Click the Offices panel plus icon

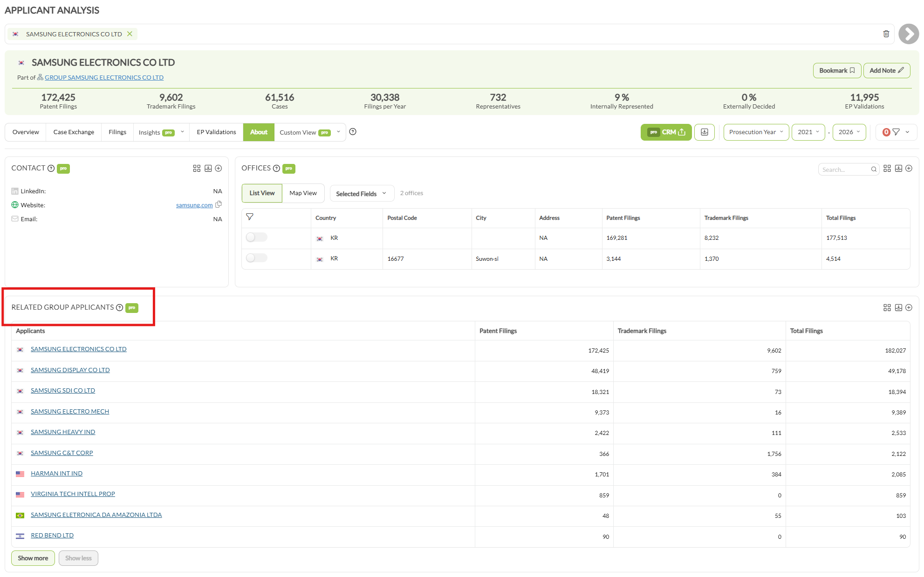point(908,169)
